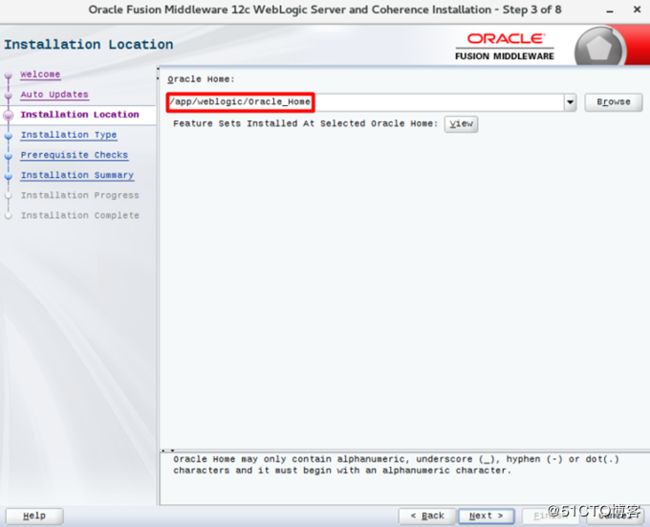Expand the Oracle Home dropdown arrow
Screen dimensions: 650x527
[x=570, y=102]
